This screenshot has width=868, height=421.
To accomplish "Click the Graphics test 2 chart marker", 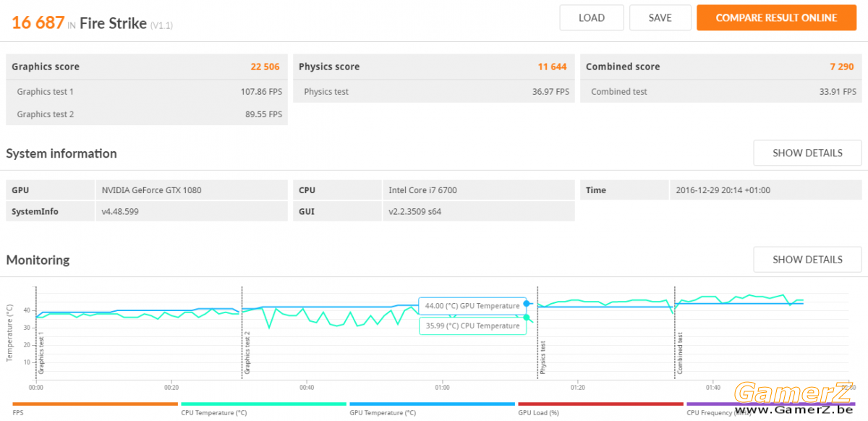I will 247,352.
